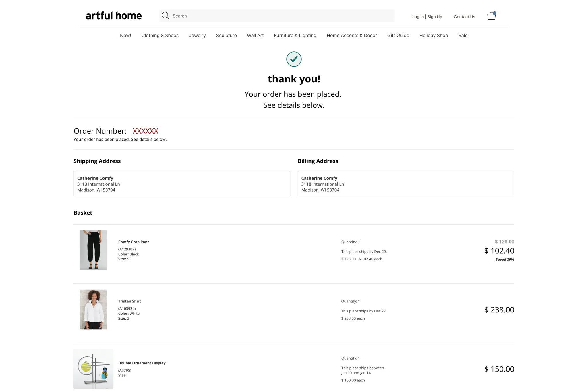Go to Clothing & Shoes category
588x392 pixels.
click(x=160, y=36)
